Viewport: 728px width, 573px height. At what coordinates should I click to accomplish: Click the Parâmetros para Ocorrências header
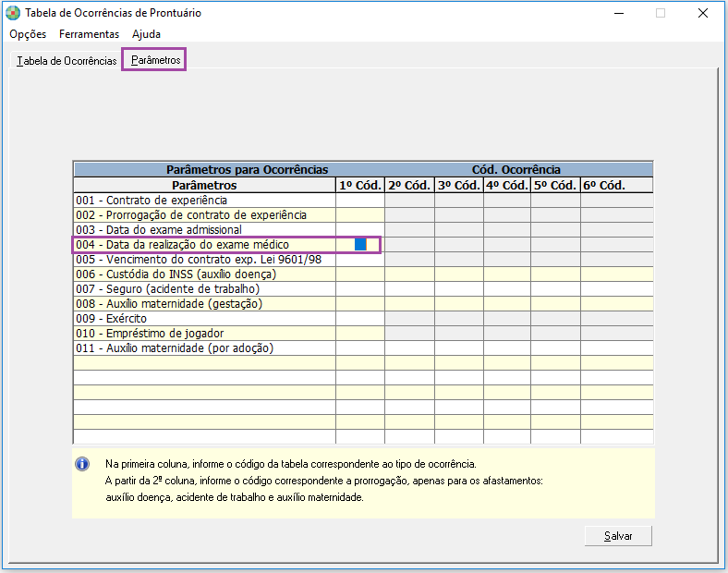247,169
